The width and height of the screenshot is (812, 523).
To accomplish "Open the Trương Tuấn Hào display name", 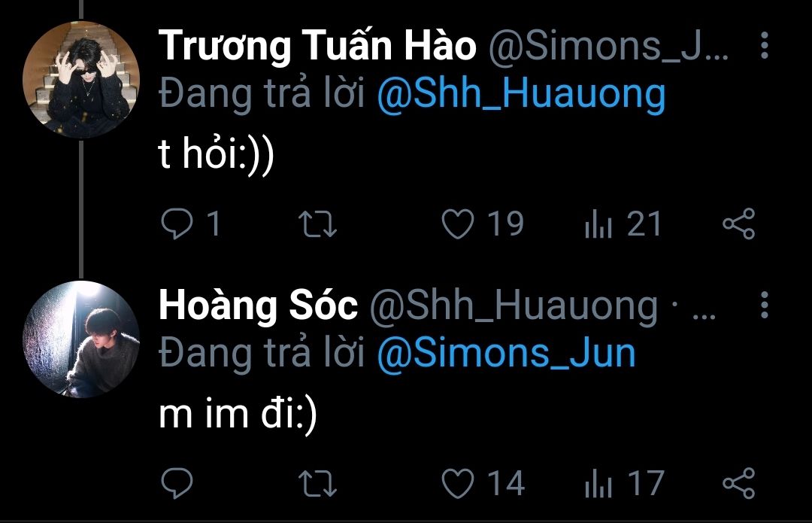I will click(x=317, y=46).
